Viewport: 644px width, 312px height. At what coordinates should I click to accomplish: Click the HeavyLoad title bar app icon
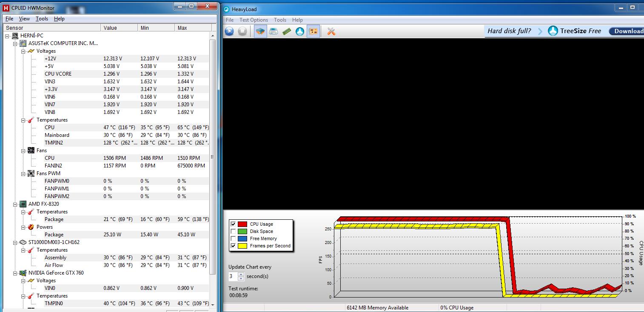226,9
